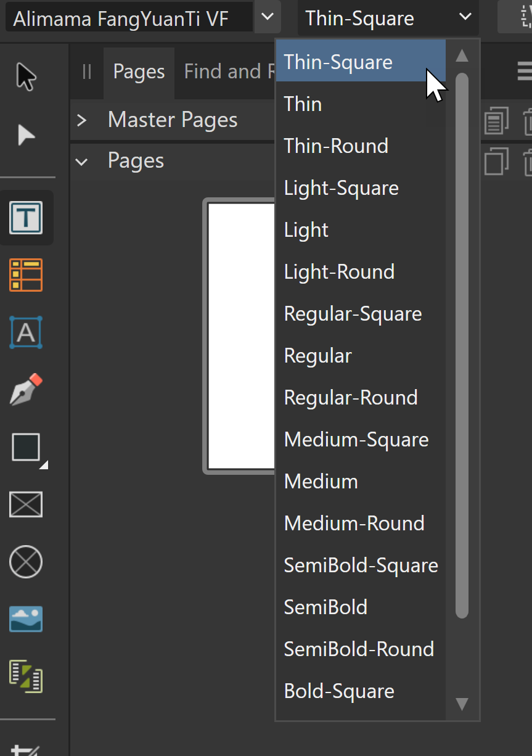
Task: Select the Picture Frame Ellipse tool
Action: coord(26,562)
